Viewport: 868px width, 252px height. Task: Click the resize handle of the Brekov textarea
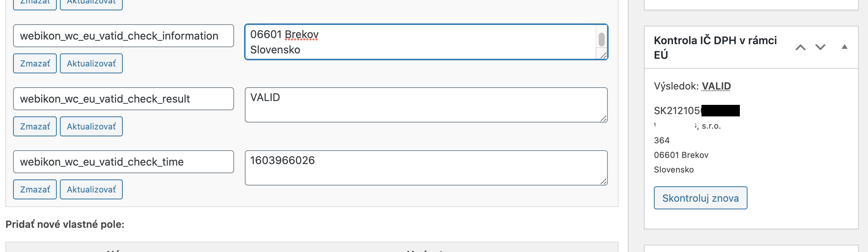pyautogui.click(x=604, y=56)
